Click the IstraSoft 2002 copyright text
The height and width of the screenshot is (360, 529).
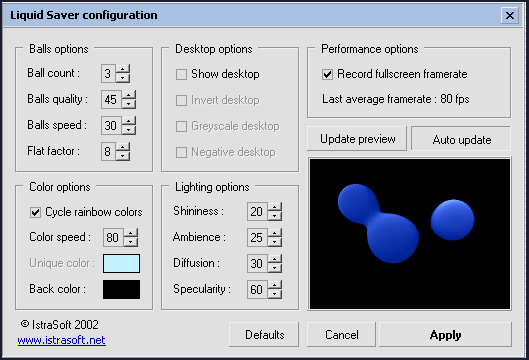click(59, 325)
